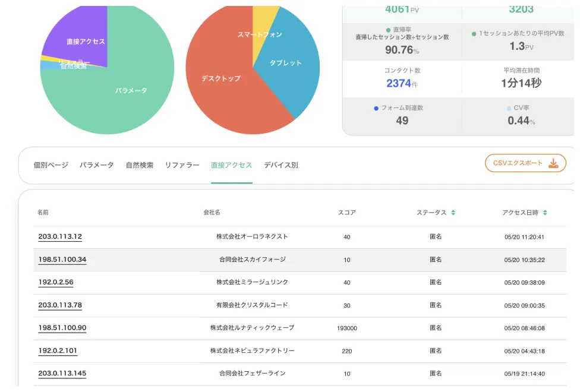Open visitor link 192.0.2.56

click(x=56, y=282)
